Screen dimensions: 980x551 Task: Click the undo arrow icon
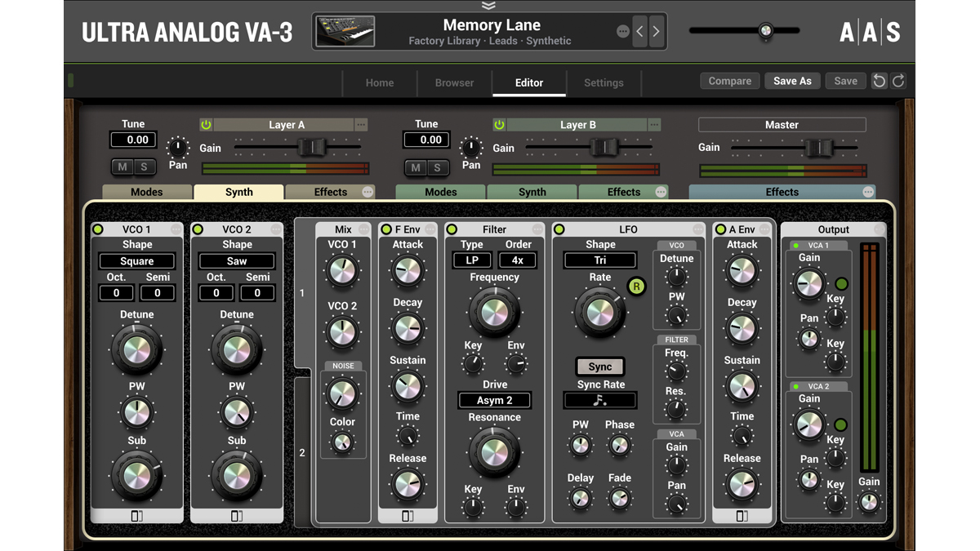(880, 81)
